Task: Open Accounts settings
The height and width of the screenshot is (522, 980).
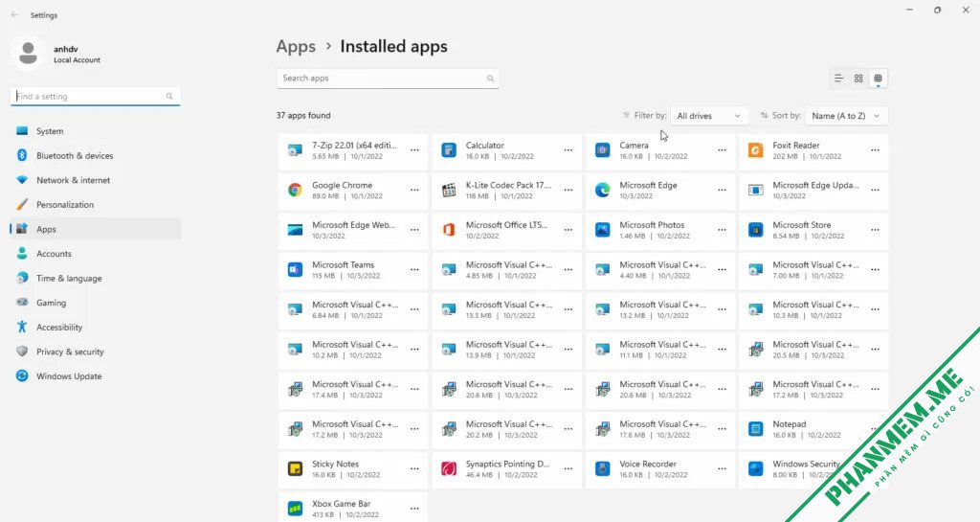Action: point(96,254)
